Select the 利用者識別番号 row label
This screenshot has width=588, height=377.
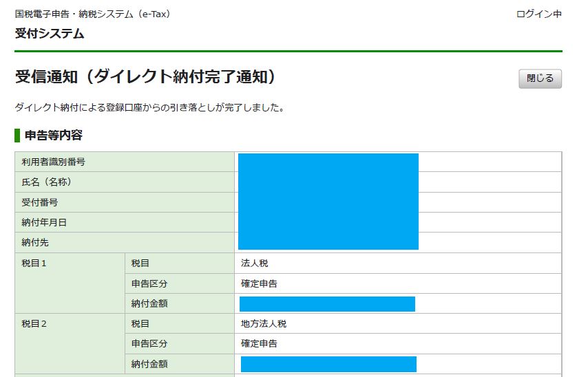tap(54, 162)
